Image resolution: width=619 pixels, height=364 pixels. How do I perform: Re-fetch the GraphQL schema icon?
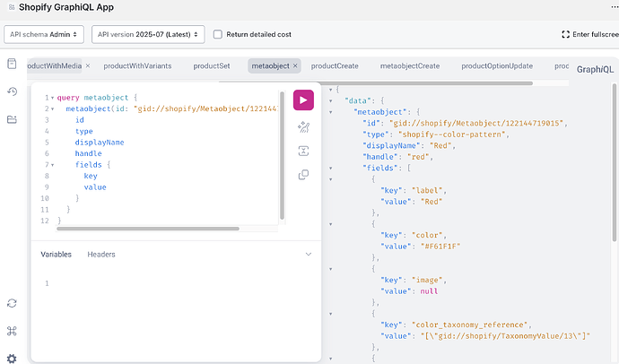[12, 303]
